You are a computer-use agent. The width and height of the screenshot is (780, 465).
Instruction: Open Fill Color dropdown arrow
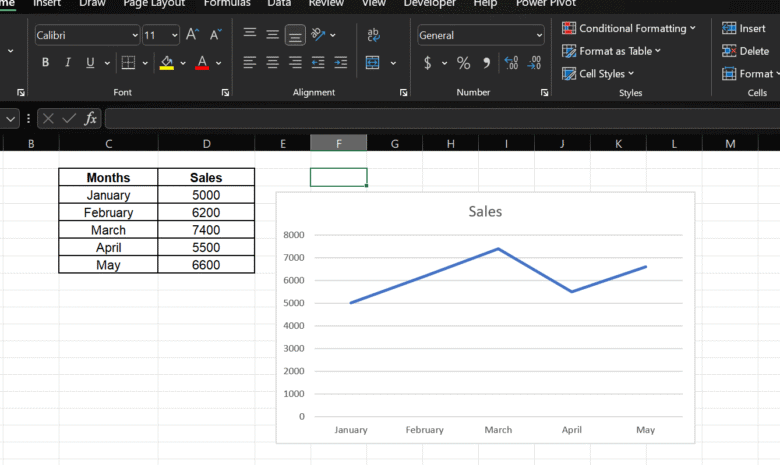coord(183,63)
